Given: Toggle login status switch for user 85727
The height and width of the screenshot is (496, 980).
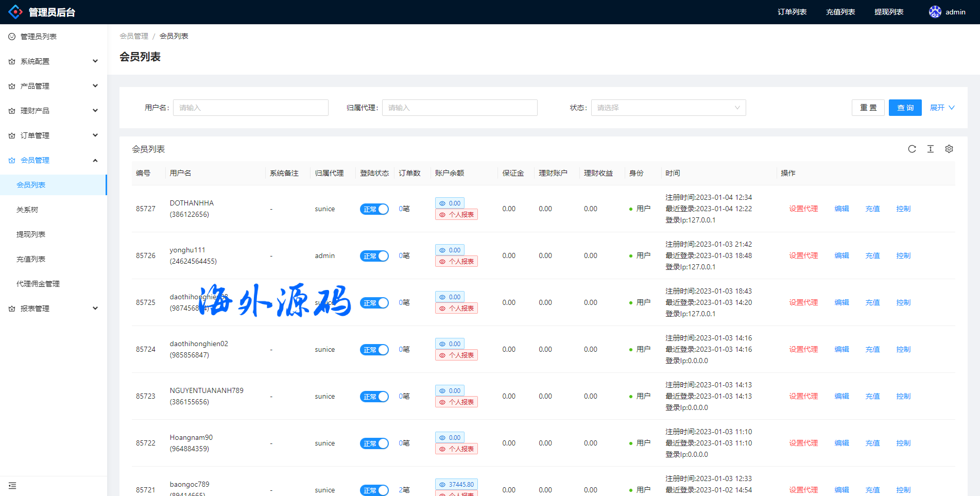Looking at the screenshot, I should click(374, 209).
